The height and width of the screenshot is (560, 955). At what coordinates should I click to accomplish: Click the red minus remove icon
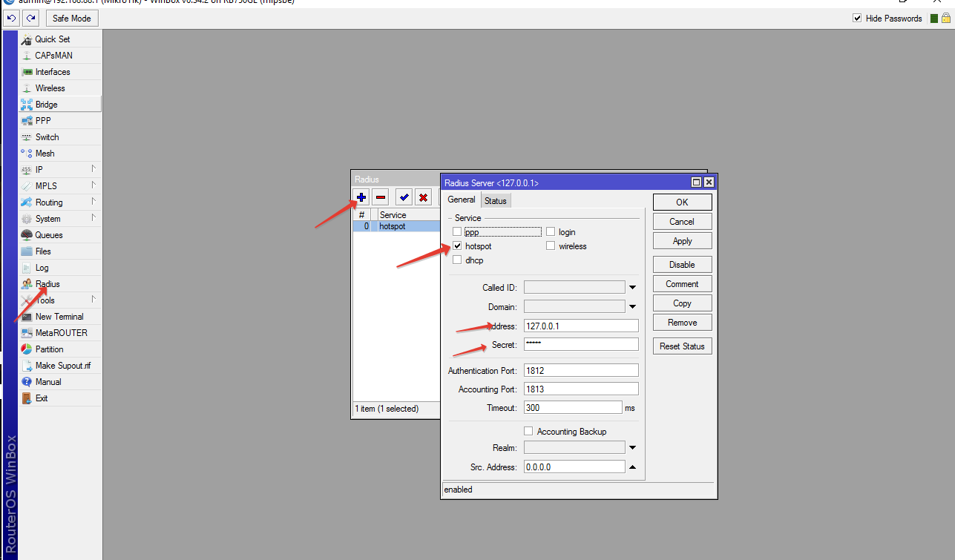point(381,197)
